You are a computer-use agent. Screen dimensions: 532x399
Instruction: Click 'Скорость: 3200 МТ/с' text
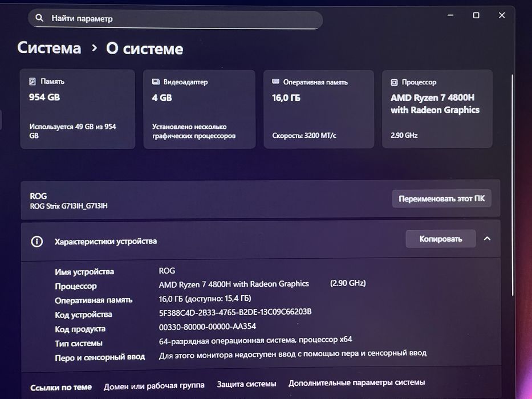tap(304, 136)
